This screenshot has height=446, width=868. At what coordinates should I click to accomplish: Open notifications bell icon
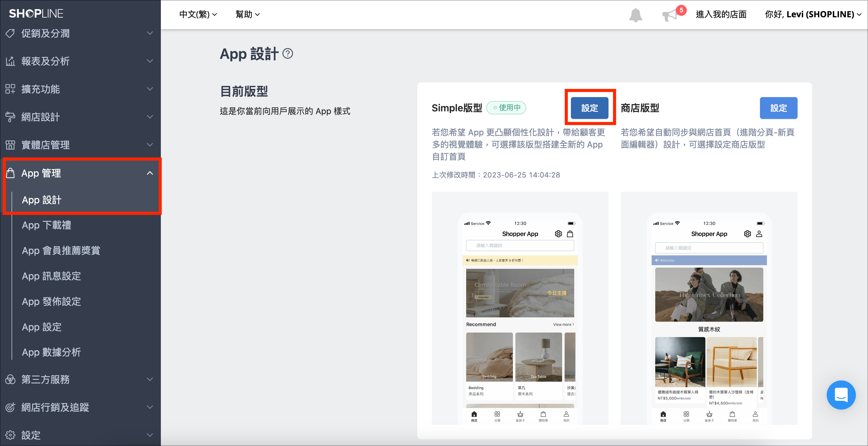coord(636,15)
